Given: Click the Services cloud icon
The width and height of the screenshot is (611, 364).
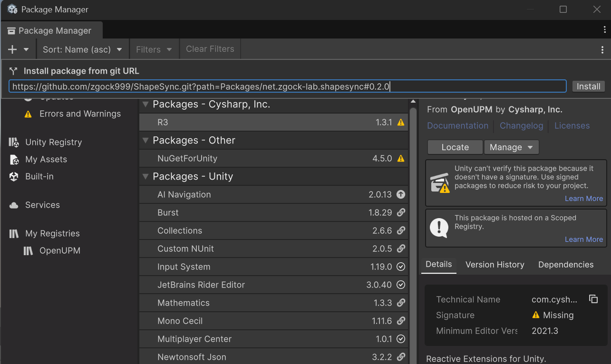Looking at the screenshot, I should coord(14,205).
